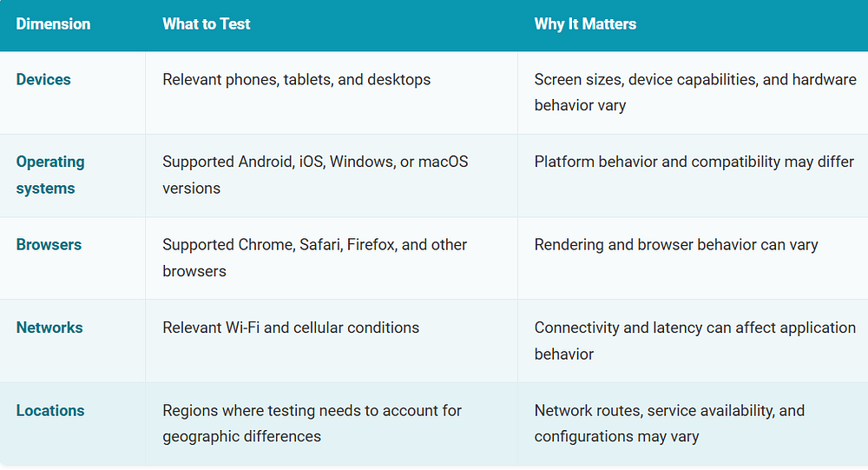This screenshot has width=868, height=470.
Task: Click the word 'macOS' in the table
Action: coord(443,162)
